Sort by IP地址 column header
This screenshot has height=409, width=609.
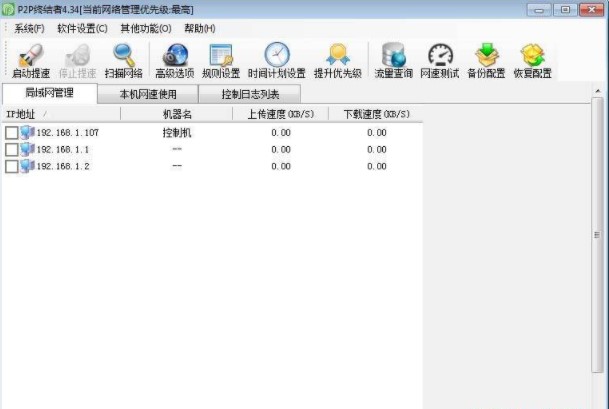61,114
